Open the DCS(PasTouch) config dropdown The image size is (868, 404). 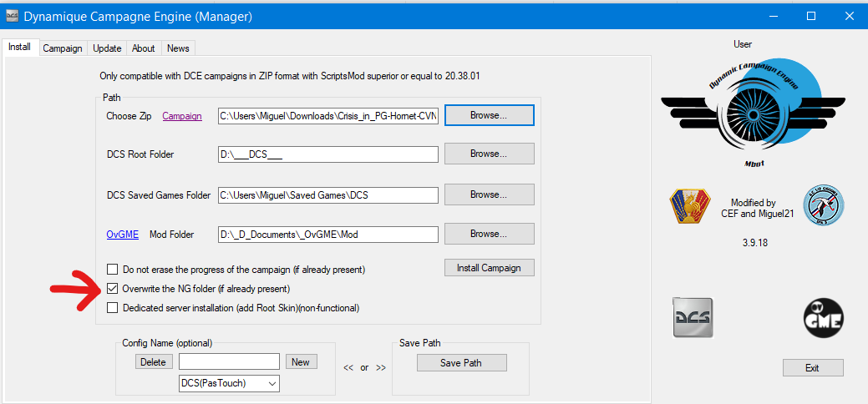click(x=229, y=383)
